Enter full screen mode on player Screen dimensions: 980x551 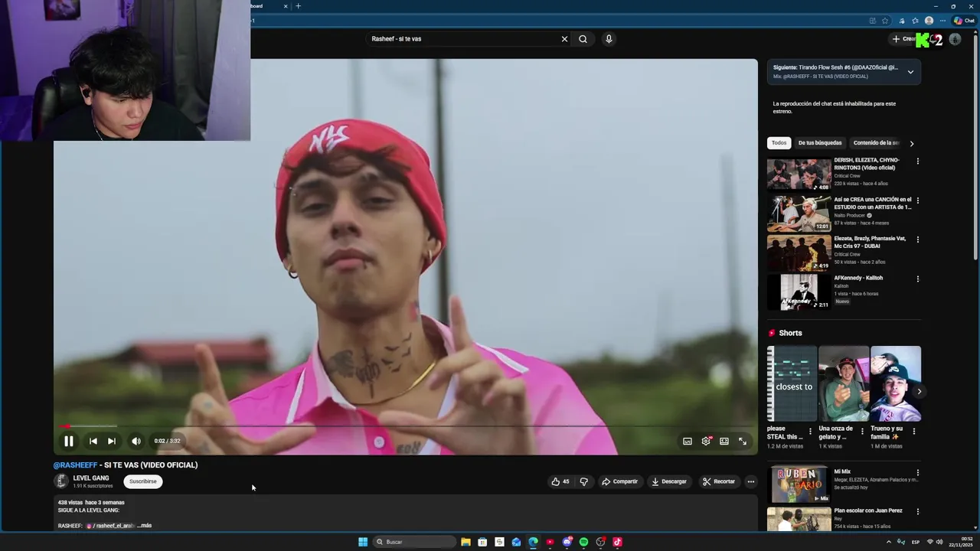[743, 441]
